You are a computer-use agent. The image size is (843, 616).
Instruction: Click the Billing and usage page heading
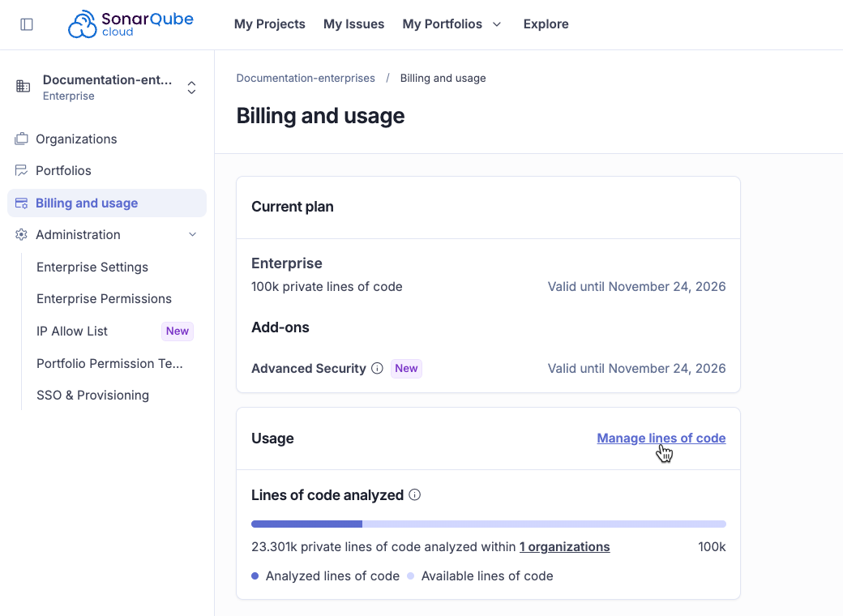point(320,116)
